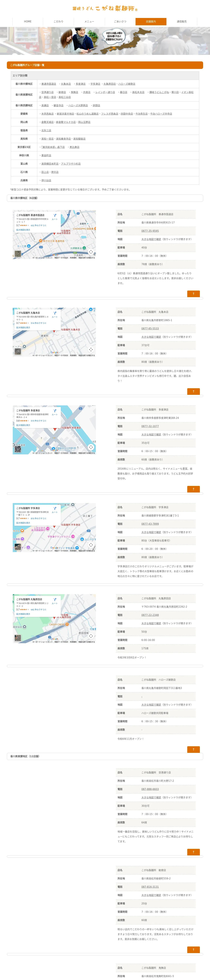Switch 宇多津店 map to satellite view
The height and width of the screenshot is (980, 210).
(x=18, y=547)
